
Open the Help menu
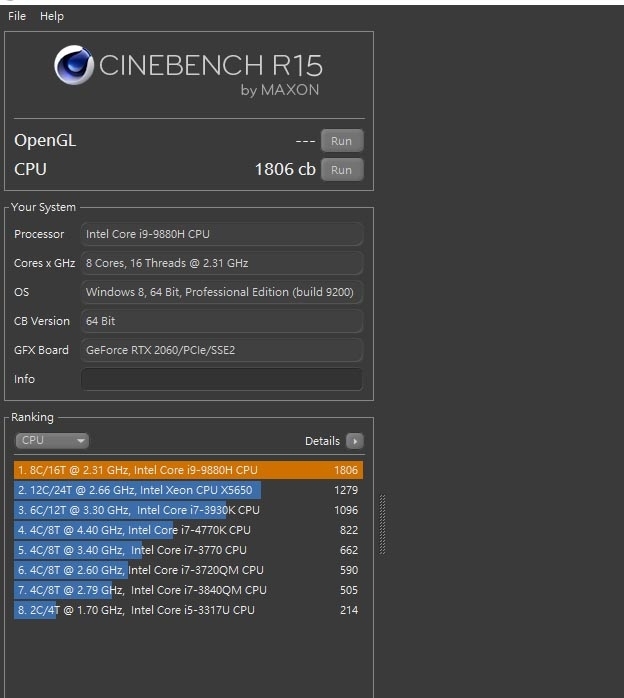click(x=52, y=16)
